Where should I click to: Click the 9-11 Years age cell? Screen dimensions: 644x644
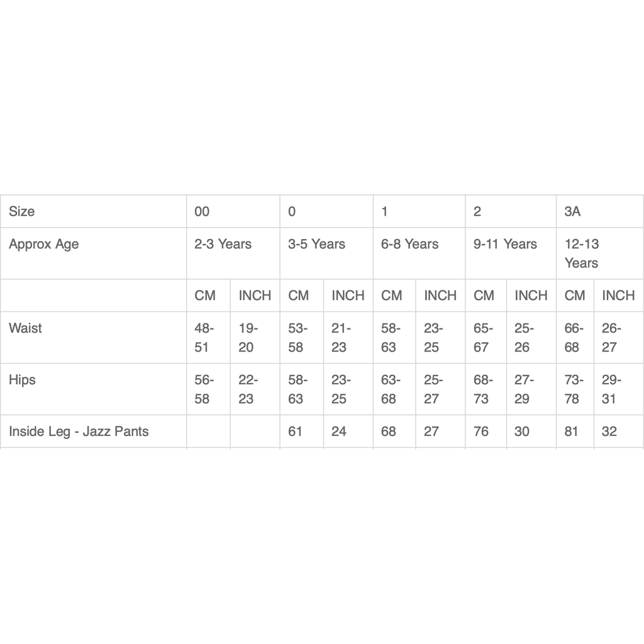coord(505,244)
